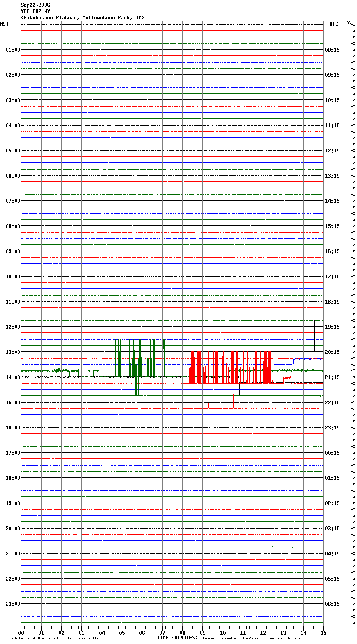Click the UTC time label "19:15"
The height and width of the screenshot is (644, 357).
332,327
